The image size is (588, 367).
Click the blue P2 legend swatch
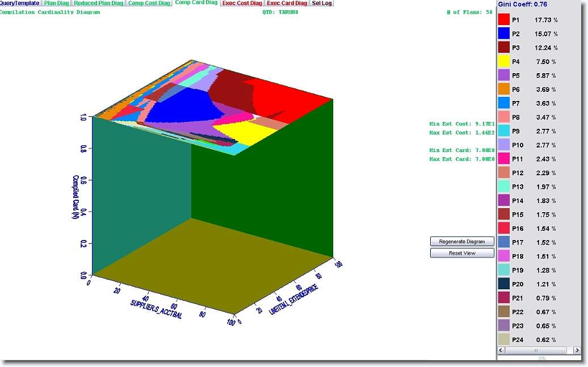(503, 33)
